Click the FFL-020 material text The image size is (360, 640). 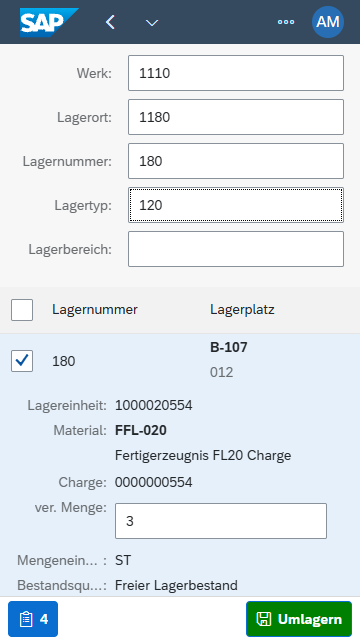coord(141,430)
